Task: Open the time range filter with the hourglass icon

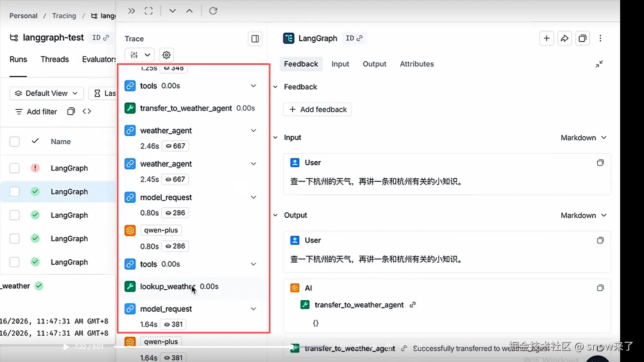Action: click(x=103, y=93)
